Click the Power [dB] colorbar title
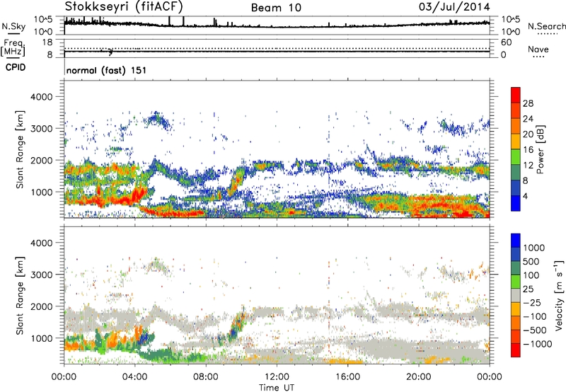This screenshot has height=392, width=566. pos(541,149)
